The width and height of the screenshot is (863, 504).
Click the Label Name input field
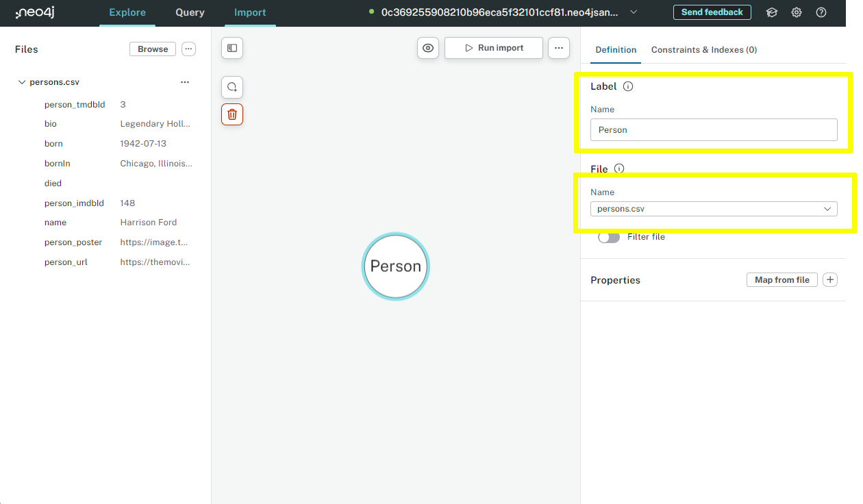[714, 129]
